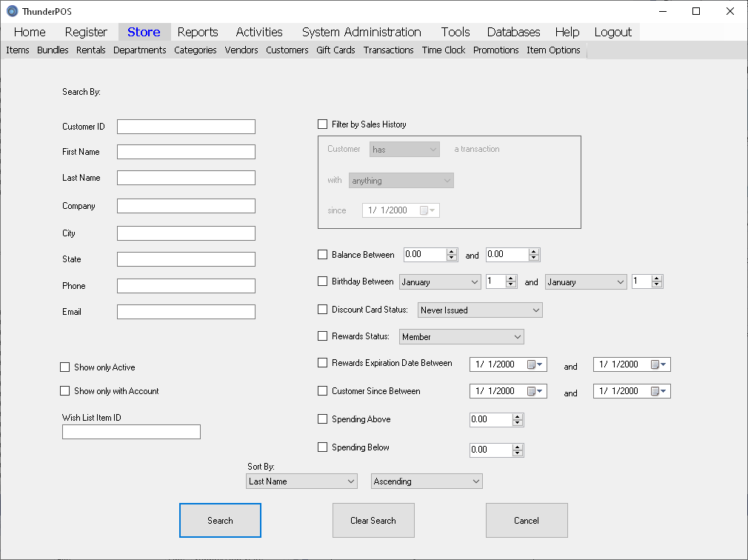The image size is (748, 560).
Task: Open the Reports menu
Action: click(198, 32)
